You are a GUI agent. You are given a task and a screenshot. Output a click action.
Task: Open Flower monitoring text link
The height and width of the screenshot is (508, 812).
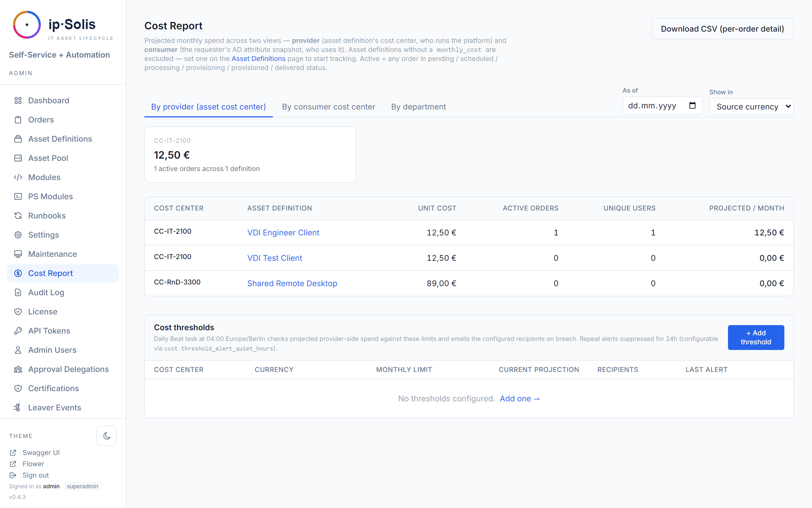(33, 464)
